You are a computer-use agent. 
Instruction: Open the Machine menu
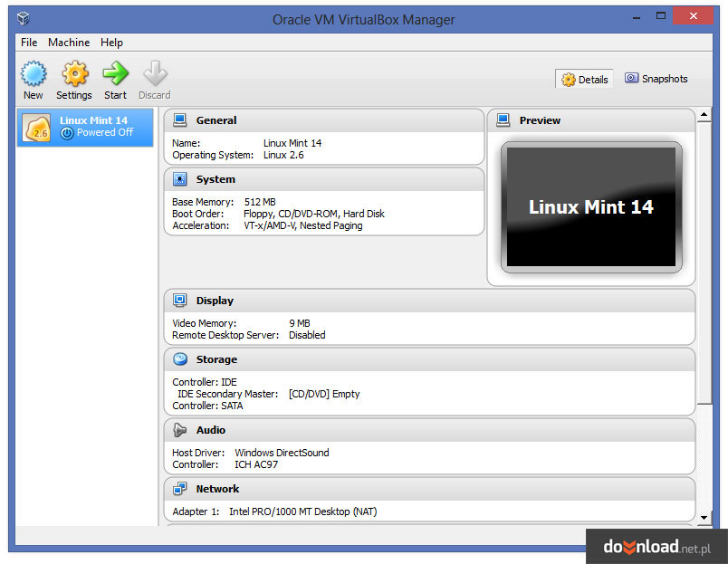[69, 43]
